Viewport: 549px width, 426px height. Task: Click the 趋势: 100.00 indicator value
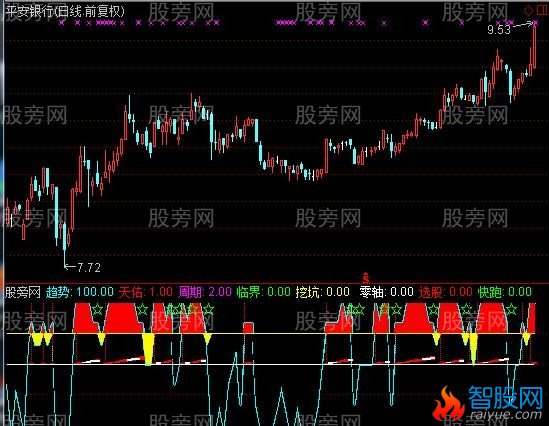(x=80, y=292)
